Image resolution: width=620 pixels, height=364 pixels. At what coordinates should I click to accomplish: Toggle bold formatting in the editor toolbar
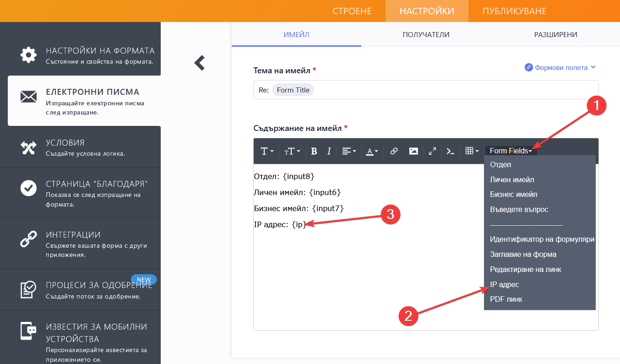click(314, 151)
